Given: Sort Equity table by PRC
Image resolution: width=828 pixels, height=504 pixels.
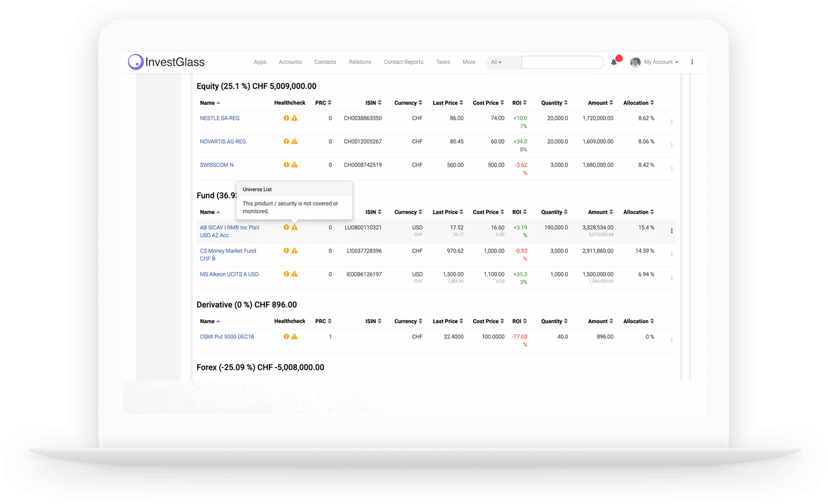Looking at the screenshot, I should click(x=323, y=103).
